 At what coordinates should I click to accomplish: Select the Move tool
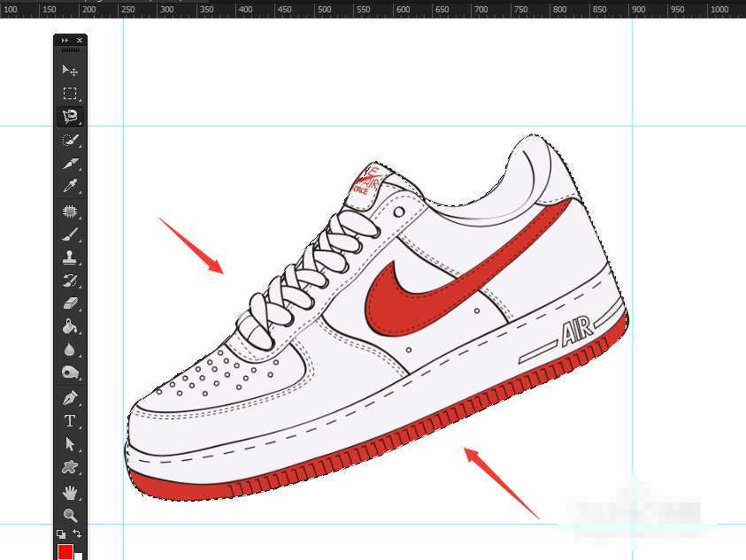tap(70, 70)
